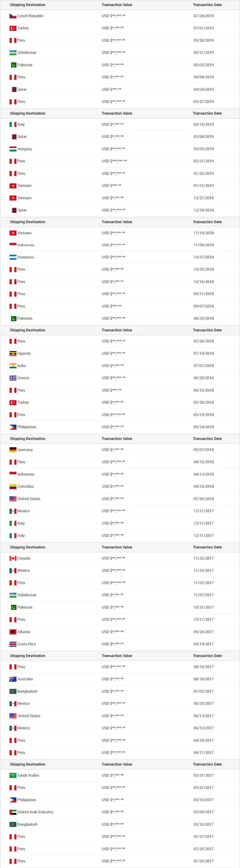Click the Greece flag icon
The image size is (240, 868).
click(13, 378)
